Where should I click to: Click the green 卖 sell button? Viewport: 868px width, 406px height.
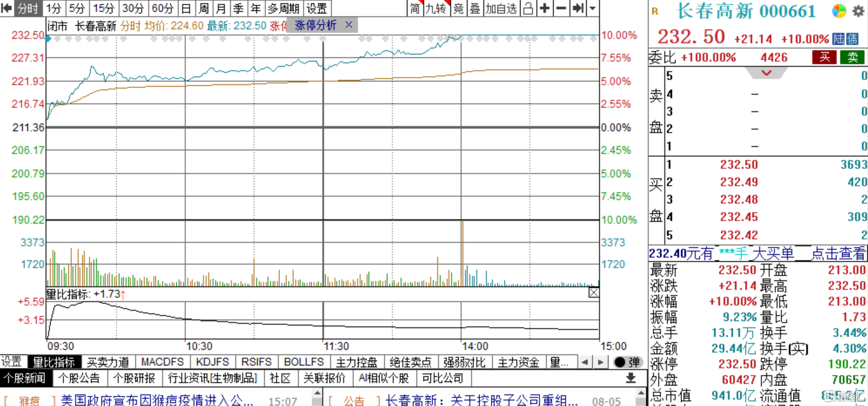852,57
